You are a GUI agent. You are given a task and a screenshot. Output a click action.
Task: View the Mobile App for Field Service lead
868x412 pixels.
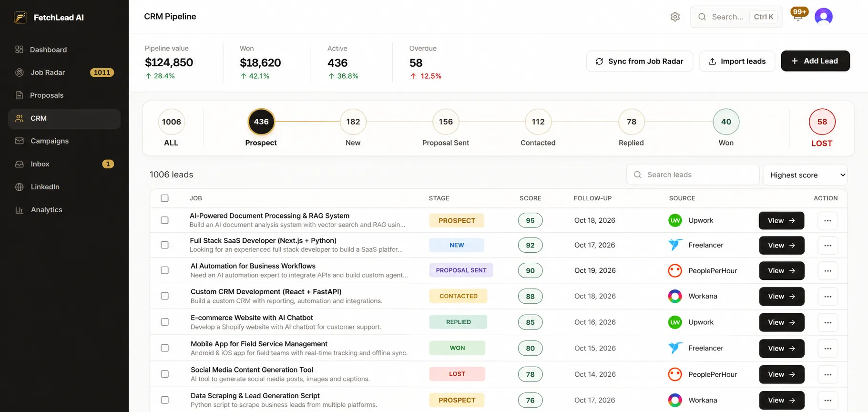coord(782,349)
